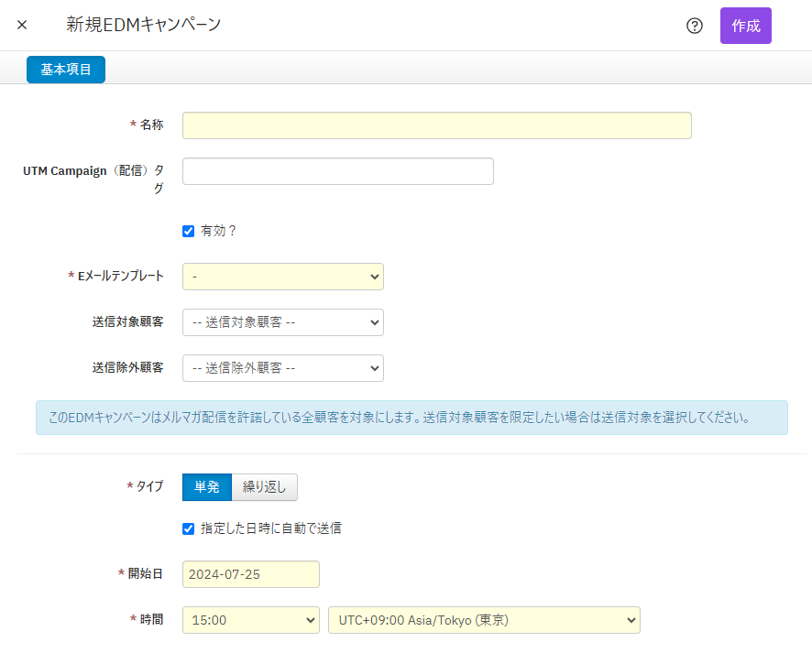Screen dimensions: 812x653
Task: Expand the Asia/Tokyo timezone dropdown
Action: pyautogui.click(x=483, y=620)
